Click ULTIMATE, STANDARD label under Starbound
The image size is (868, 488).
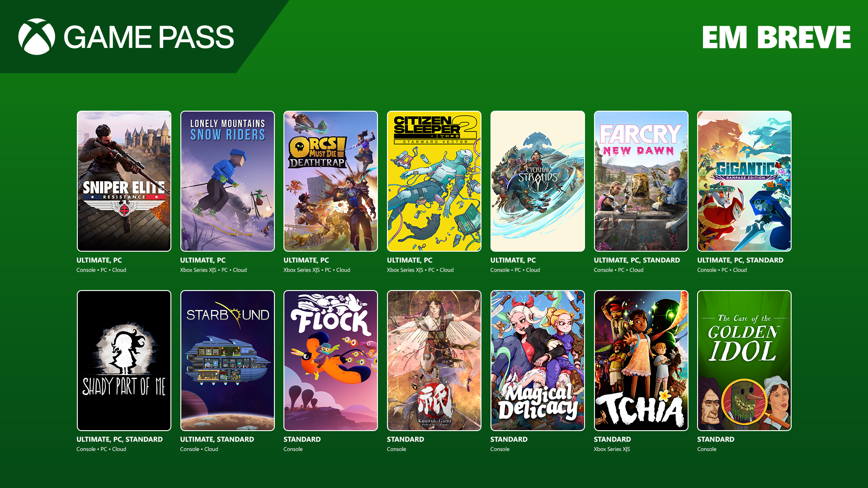pos(217,439)
